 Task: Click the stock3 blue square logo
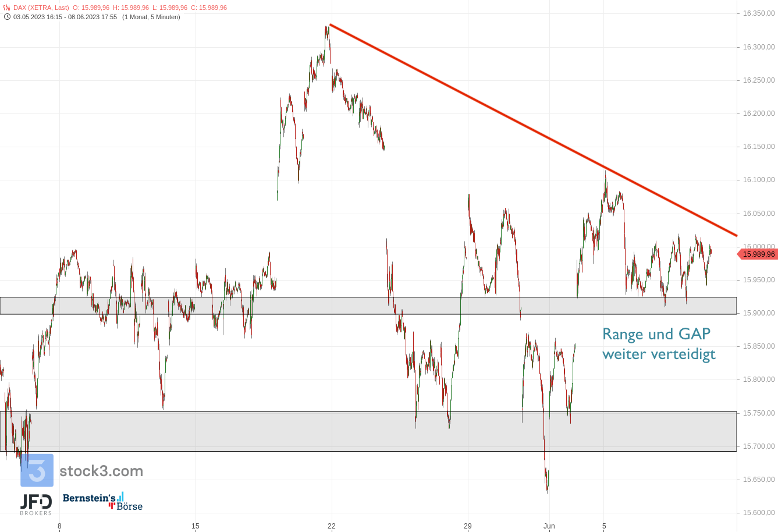point(37,470)
